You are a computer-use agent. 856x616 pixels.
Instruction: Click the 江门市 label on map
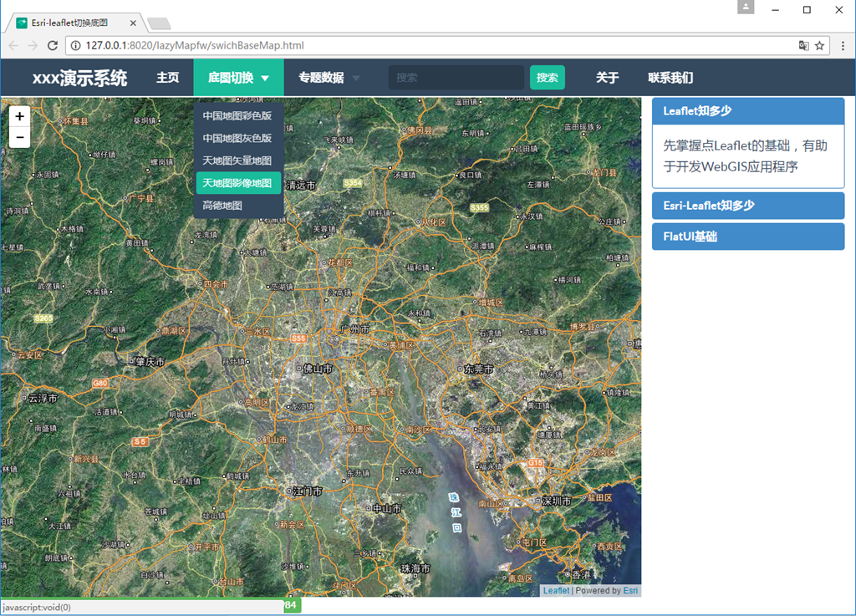pos(308,491)
